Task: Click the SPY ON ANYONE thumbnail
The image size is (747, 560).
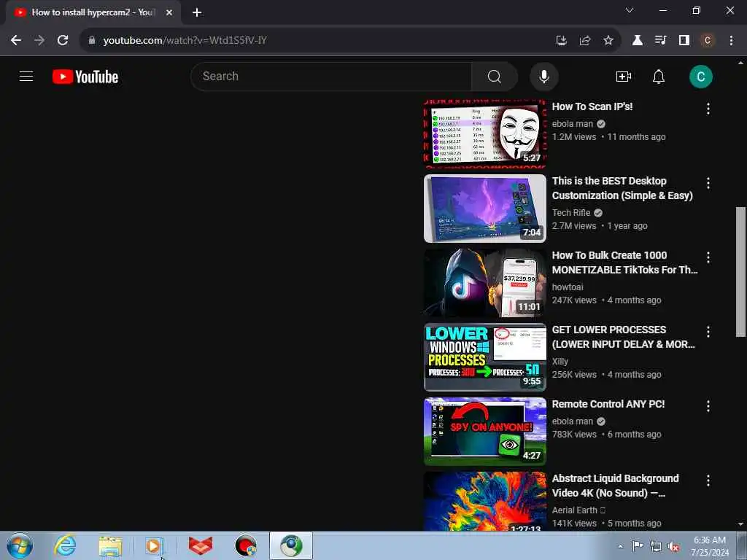Action: (485, 432)
